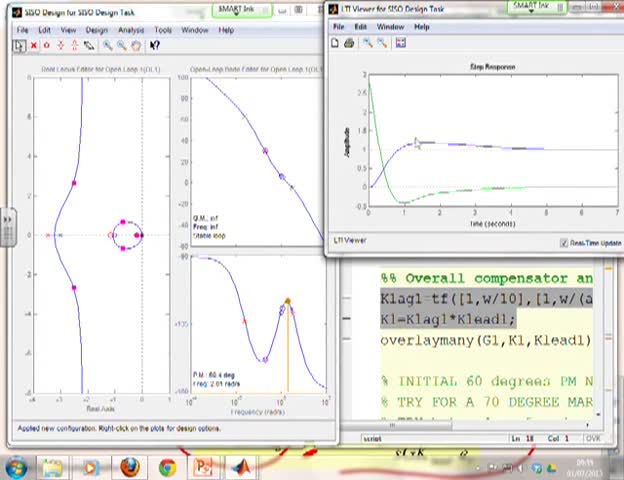624x480 pixels.
Task: Click the new blank page icon in LTI Viewer
Action: (335, 43)
